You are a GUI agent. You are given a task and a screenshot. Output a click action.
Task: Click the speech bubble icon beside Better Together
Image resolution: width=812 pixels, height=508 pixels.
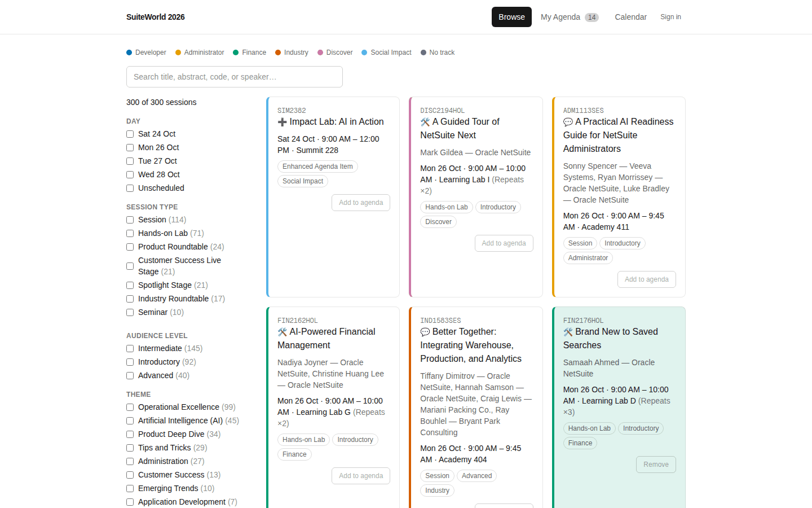tap(425, 332)
